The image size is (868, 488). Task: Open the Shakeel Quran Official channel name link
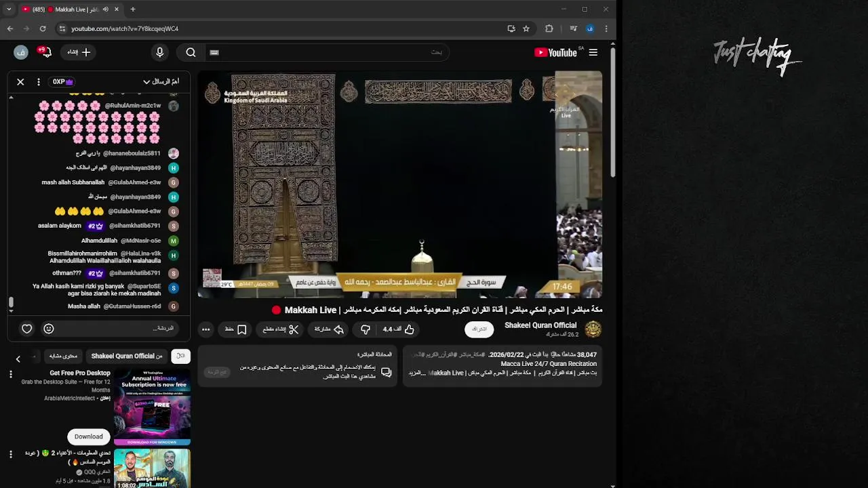(540, 325)
